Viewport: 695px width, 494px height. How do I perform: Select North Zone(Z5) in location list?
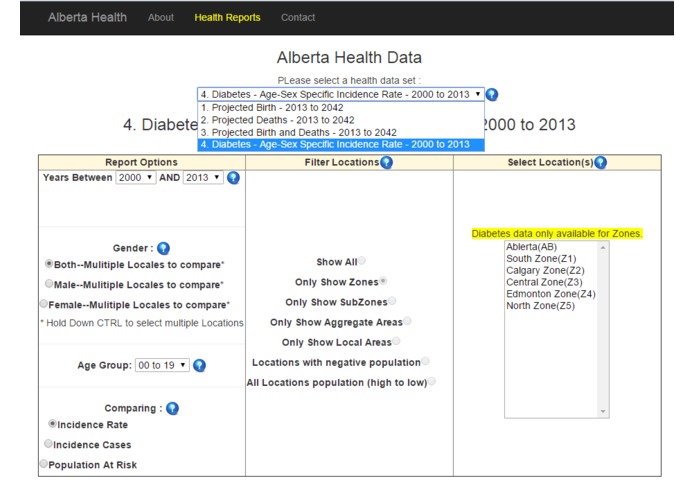coord(551,306)
